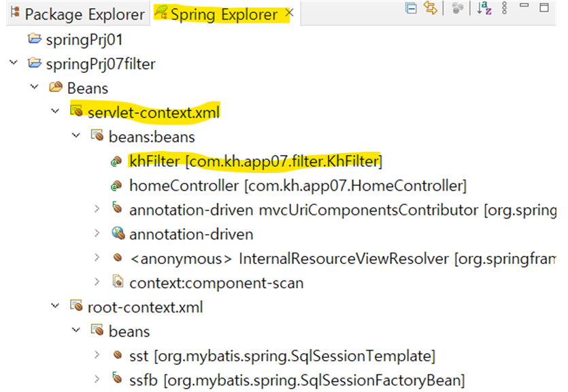Select sst [org.mybatis.spring.SqlSessionTemplate] bean
Viewport: 568px width, 392px height.
(x=282, y=356)
